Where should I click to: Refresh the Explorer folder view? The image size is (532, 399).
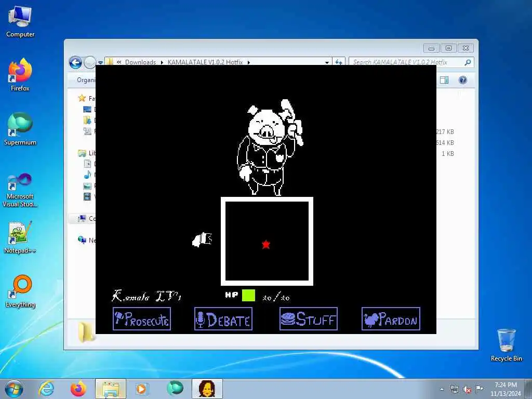click(x=339, y=62)
